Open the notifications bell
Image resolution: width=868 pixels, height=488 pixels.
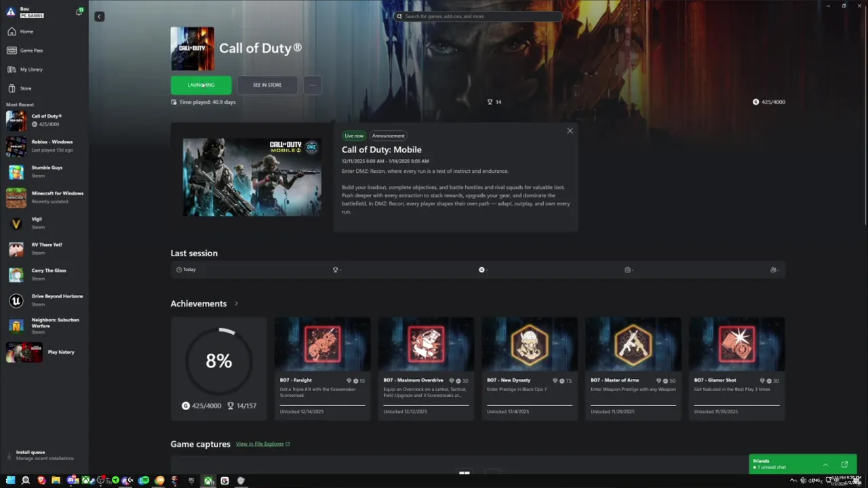point(79,12)
